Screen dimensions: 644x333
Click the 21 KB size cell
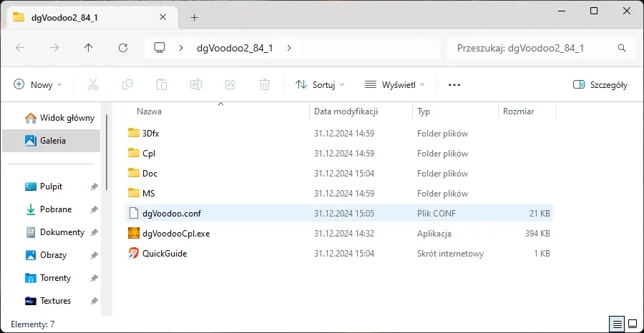(540, 213)
